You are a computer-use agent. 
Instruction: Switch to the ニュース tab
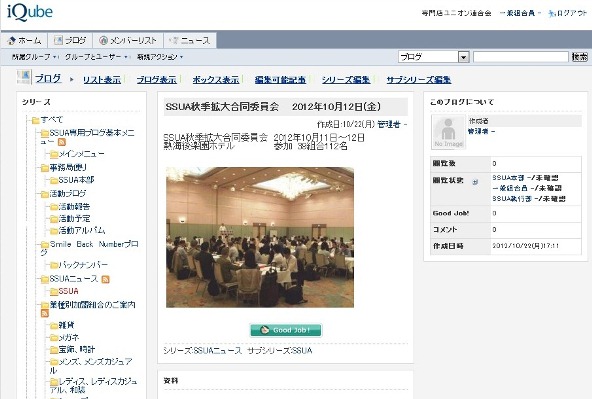click(190, 40)
